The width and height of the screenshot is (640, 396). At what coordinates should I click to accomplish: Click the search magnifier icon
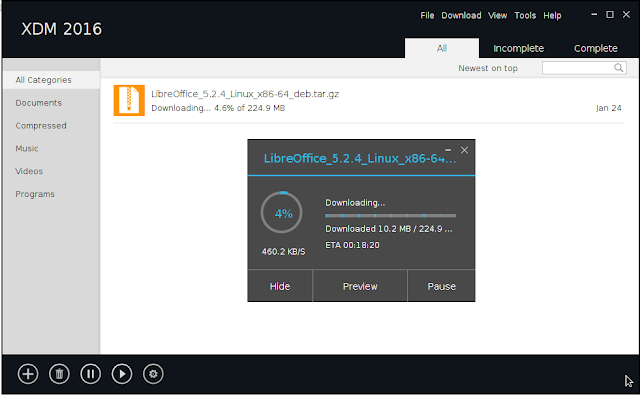point(619,68)
